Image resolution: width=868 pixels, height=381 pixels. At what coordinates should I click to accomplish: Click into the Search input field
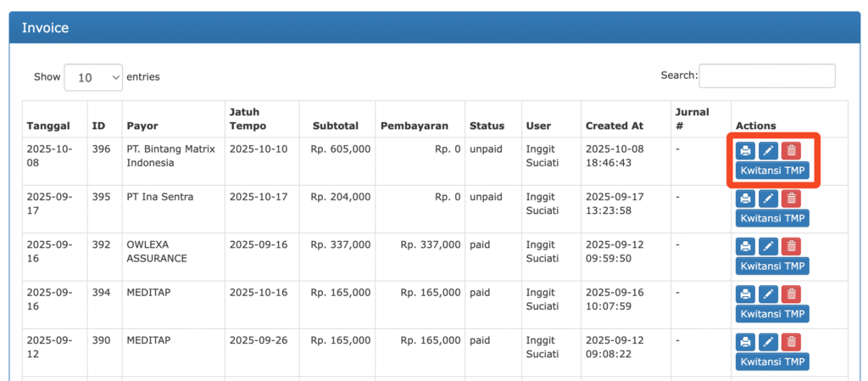tap(766, 76)
